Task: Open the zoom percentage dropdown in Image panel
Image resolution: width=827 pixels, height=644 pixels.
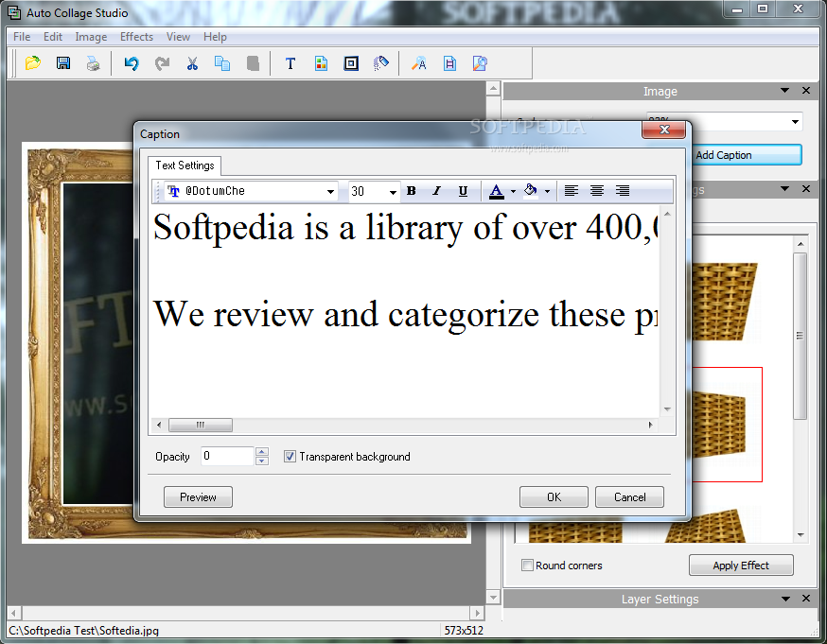Action: 795,122
